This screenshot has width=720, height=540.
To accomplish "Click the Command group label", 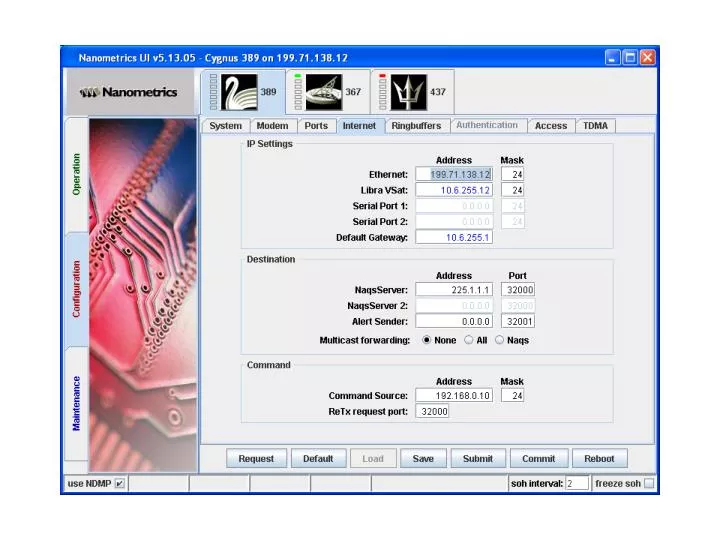I will pos(269,365).
